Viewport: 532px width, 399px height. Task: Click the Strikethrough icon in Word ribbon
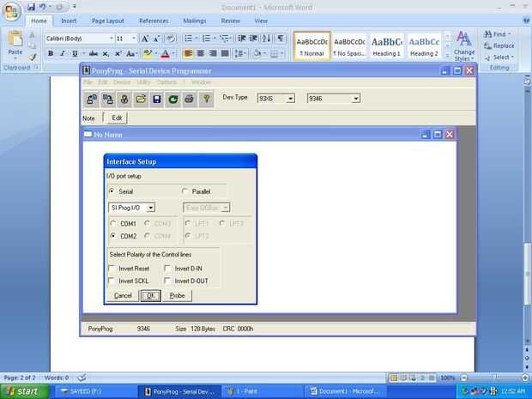pyautogui.click(x=93, y=53)
